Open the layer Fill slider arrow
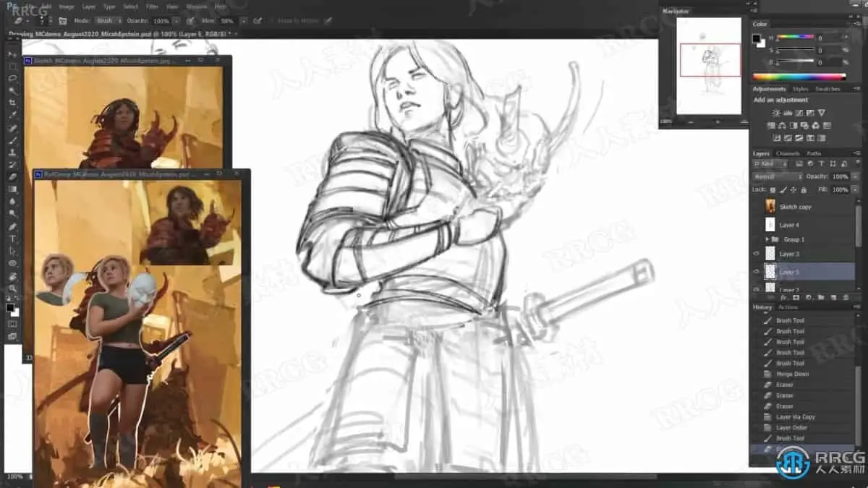The height and width of the screenshot is (488, 868). pyautogui.click(x=856, y=189)
